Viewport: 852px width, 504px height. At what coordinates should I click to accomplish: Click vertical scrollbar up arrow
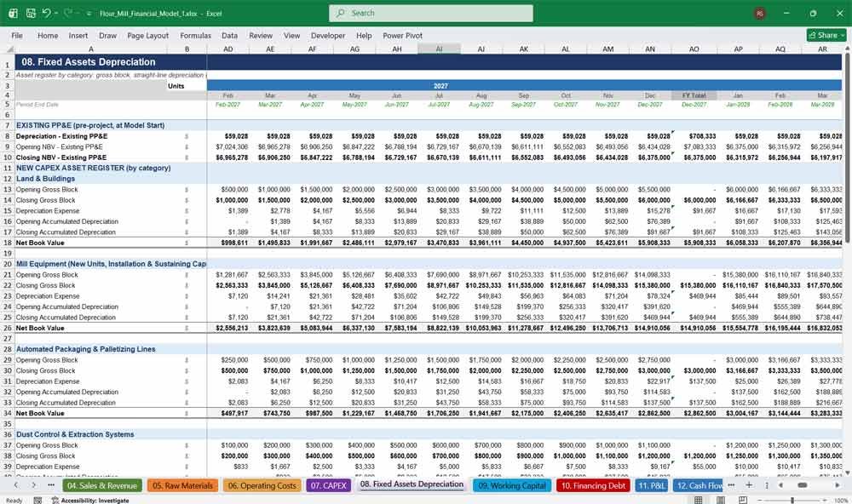pos(848,49)
